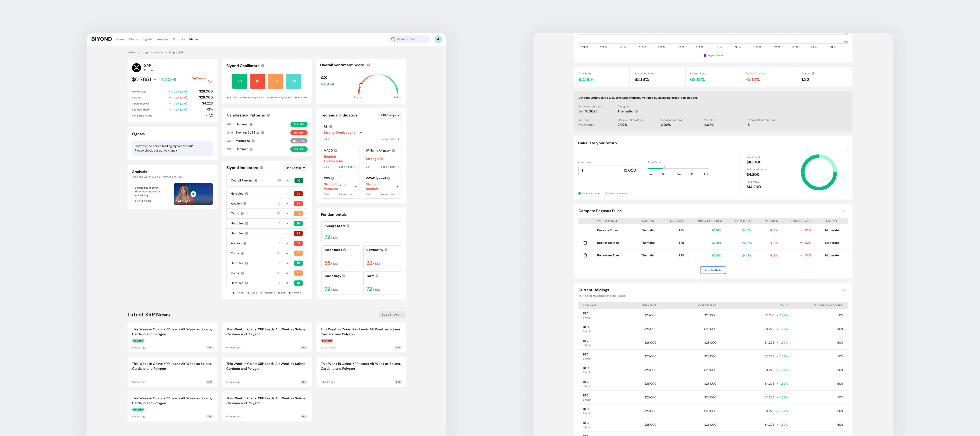This screenshot has height=436, width=980.
Task: Click See all news link
Action: pyautogui.click(x=392, y=315)
